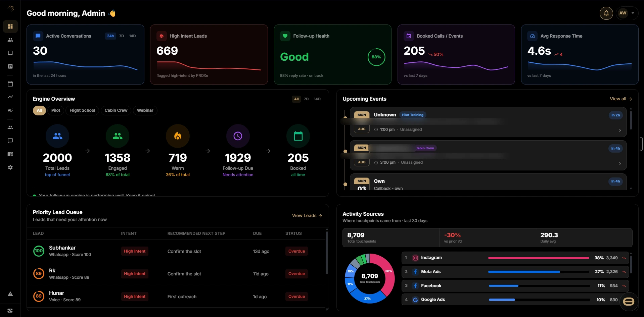Open the chat bubble icon in sidebar
Image resolution: width=644 pixels, height=317 pixels.
10,141
